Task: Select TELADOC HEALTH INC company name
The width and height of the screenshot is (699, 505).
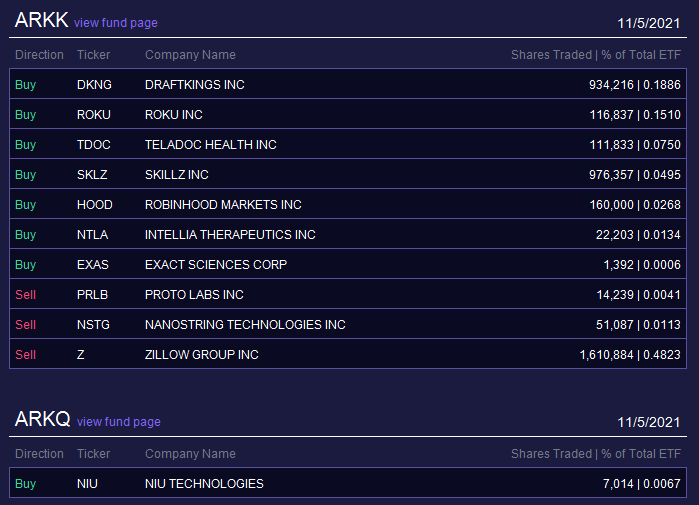Action: [211, 144]
